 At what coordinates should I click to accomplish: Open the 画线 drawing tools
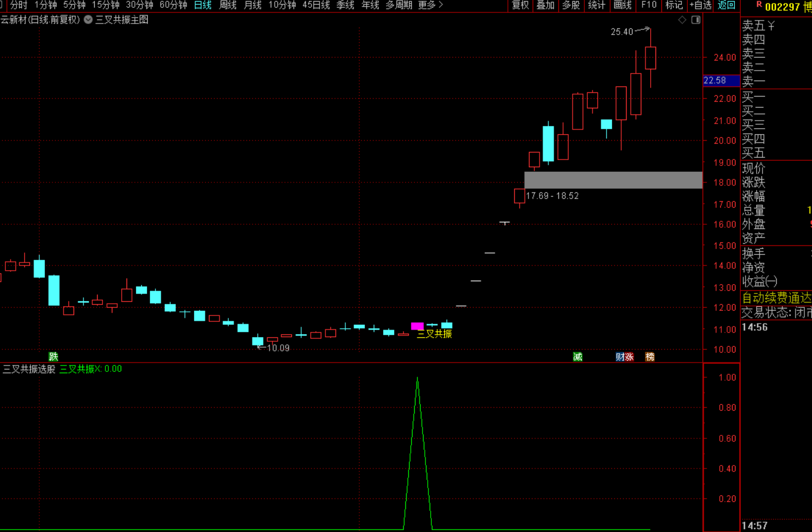pyautogui.click(x=623, y=5)
